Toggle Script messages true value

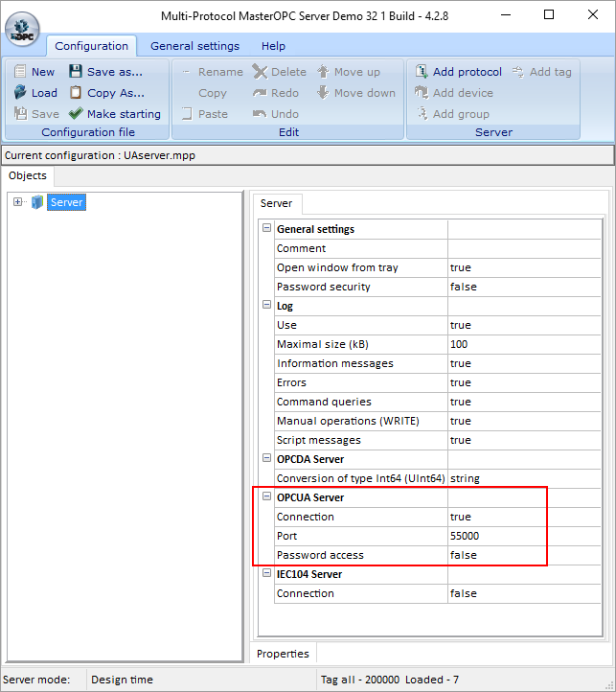[x=524, y=440]
